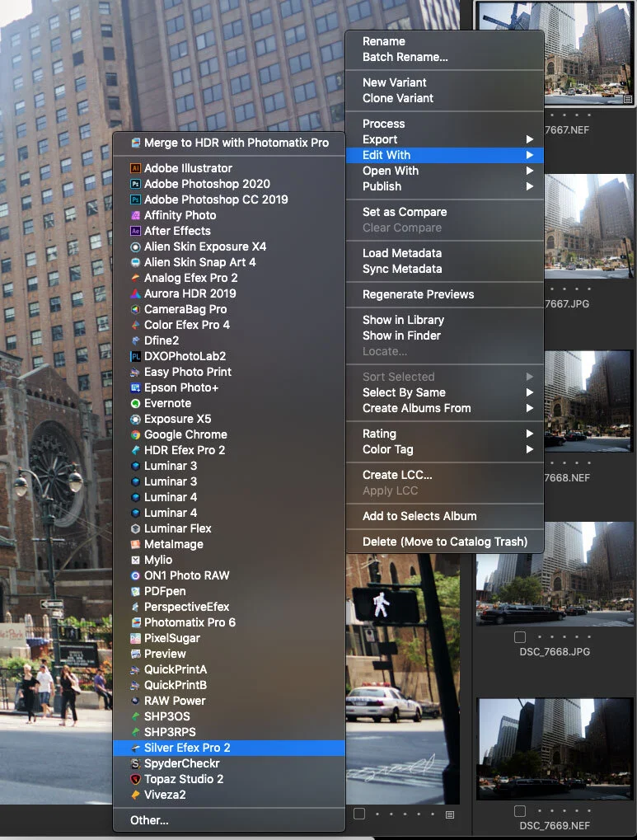
Task: Click the Exposure X5 icon
Action: pos(135,419)
